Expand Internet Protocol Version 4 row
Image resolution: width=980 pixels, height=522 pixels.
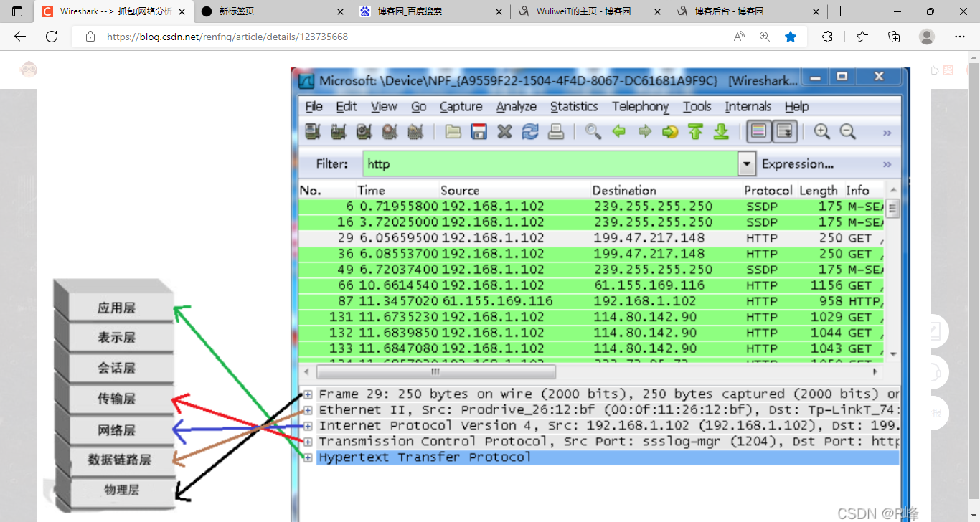pyautogui.click(x=308, y=426)
